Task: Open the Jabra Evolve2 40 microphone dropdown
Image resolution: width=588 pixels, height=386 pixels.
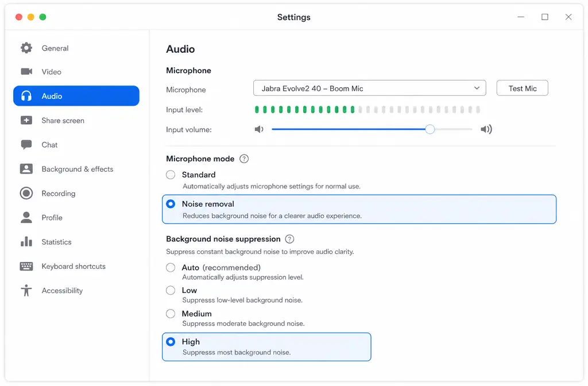Action: point(369,88)
